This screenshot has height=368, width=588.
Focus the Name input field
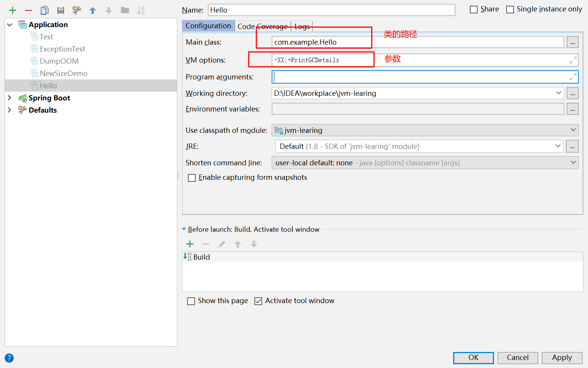tap(332, 10)
